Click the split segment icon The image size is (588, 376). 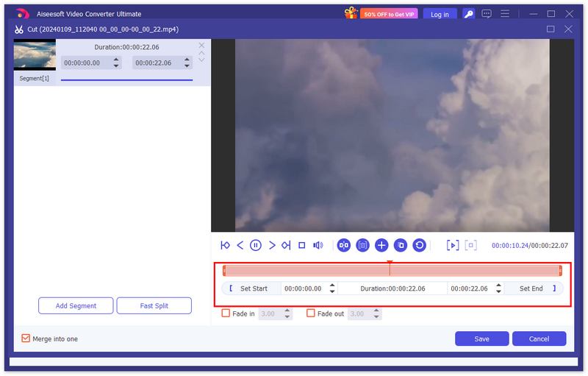[x=343, y=246]
